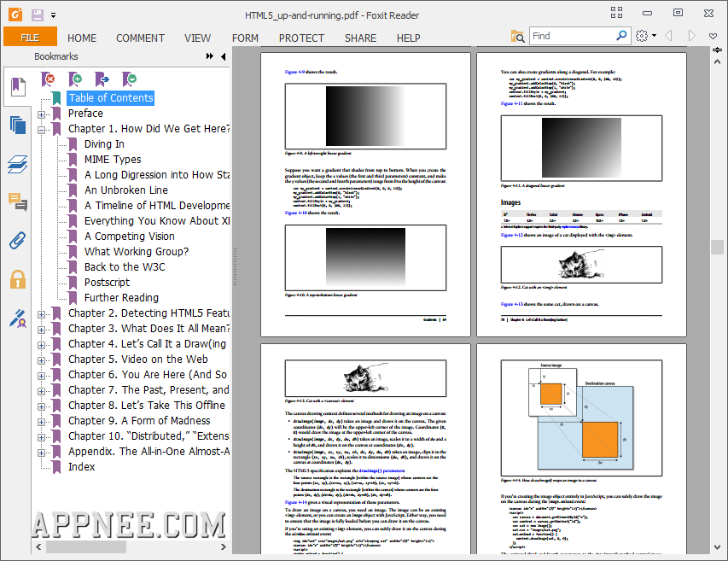
Task: Open the Bookmarks panel sidebar icon
Action: click(18, 87)
